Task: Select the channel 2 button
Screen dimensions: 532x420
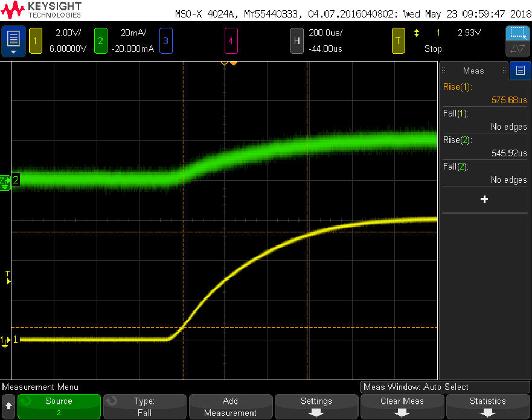Action: coord(100,41)
